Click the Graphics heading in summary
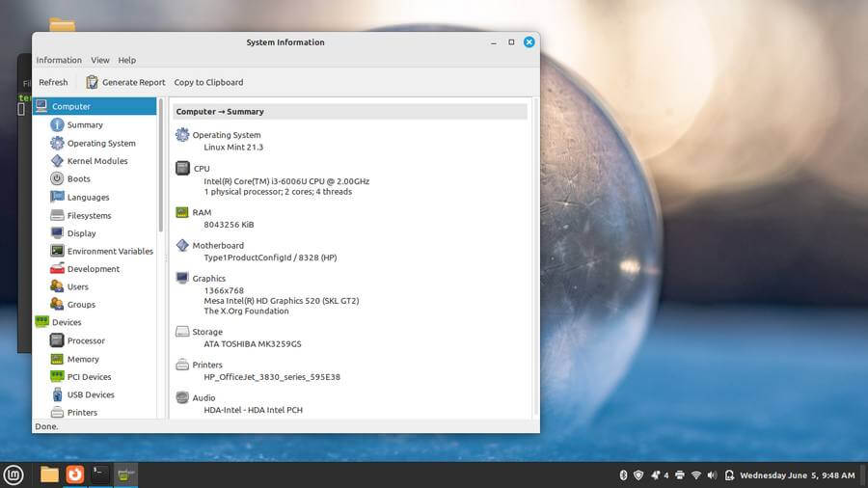Viewport: 868px width, 488px height. [208, 279]
